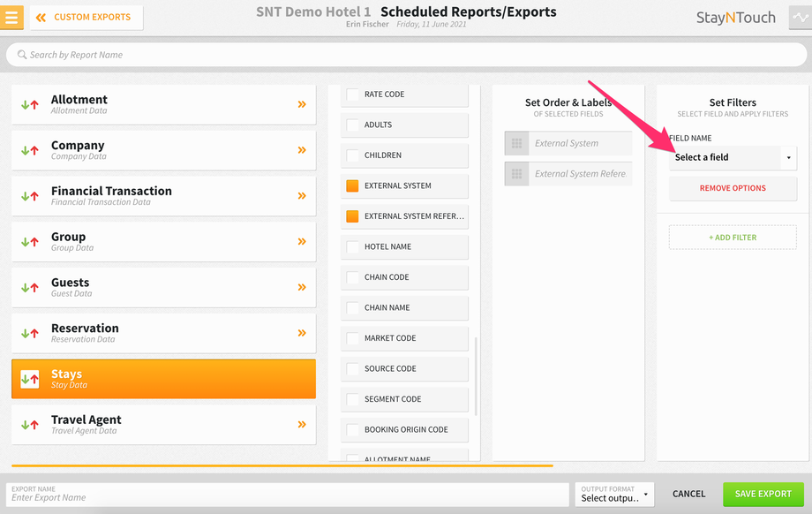
Task: Select the Group export type
Action: point(163,241)
